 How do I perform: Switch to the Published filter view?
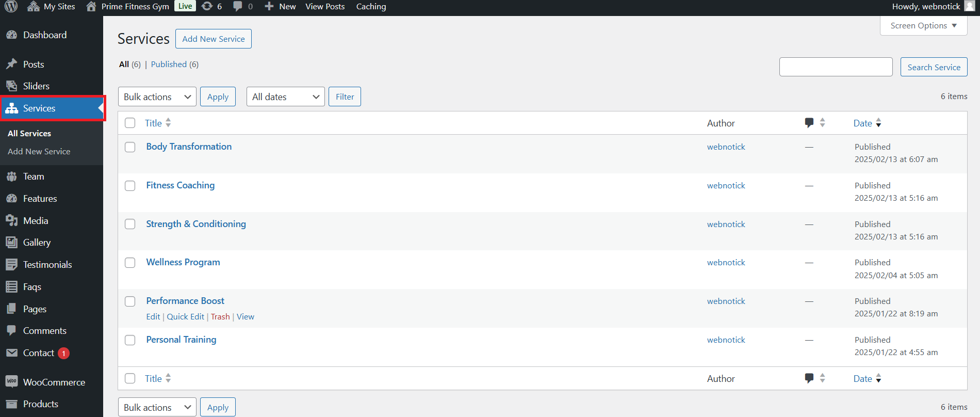[x=169, y=65]
